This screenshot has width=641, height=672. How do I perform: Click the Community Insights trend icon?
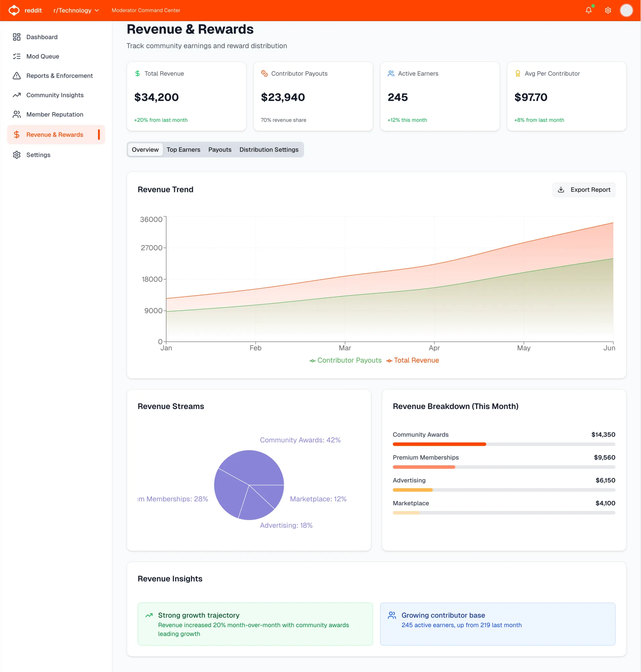tap(17, 95)
